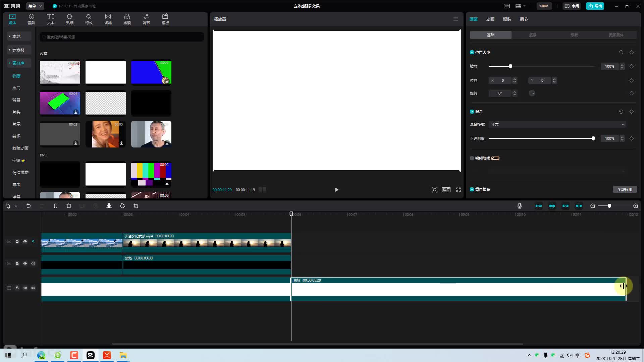
Task: Adjust the 不透明度 opacity slider
Action: 541,138
